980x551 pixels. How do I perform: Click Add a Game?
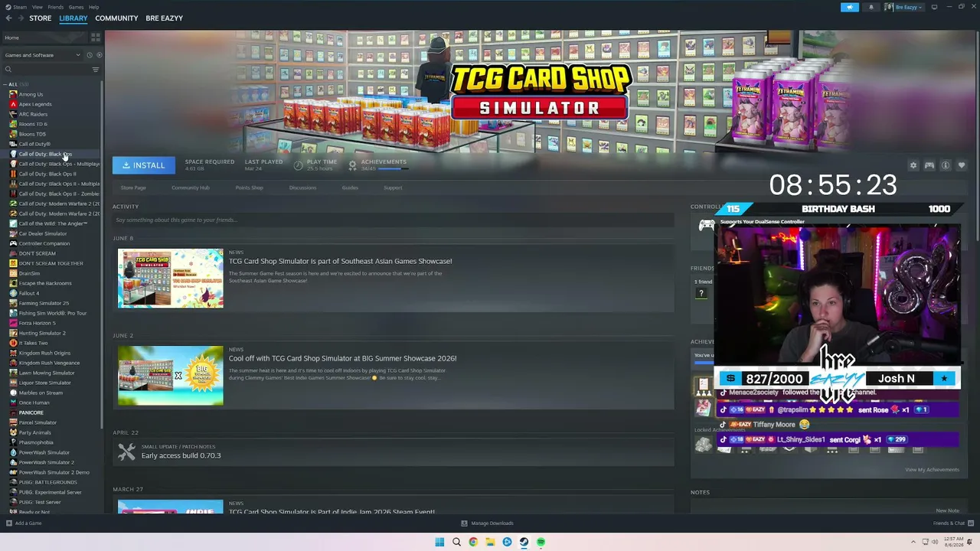tap(24, 523)
